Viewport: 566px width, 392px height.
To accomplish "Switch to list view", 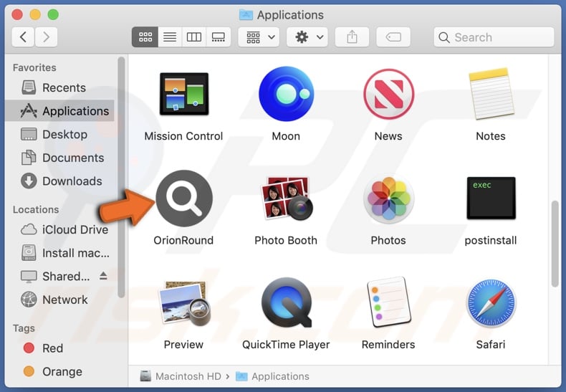I will coord(170,37).
